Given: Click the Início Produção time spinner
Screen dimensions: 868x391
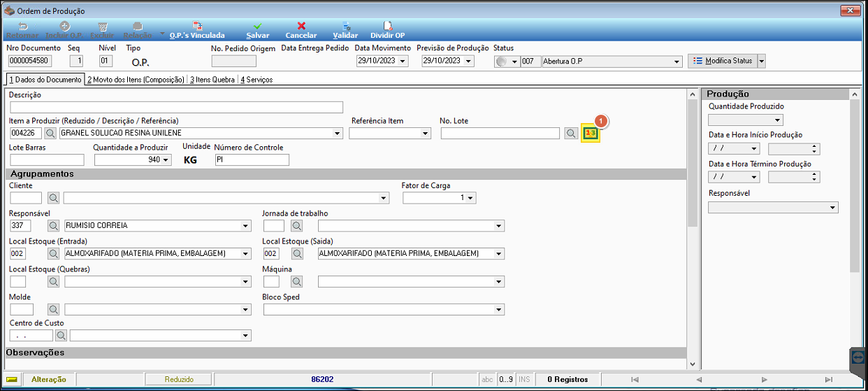Looking at the screenshot, I should pyautogui.click(x=815, y=149).
